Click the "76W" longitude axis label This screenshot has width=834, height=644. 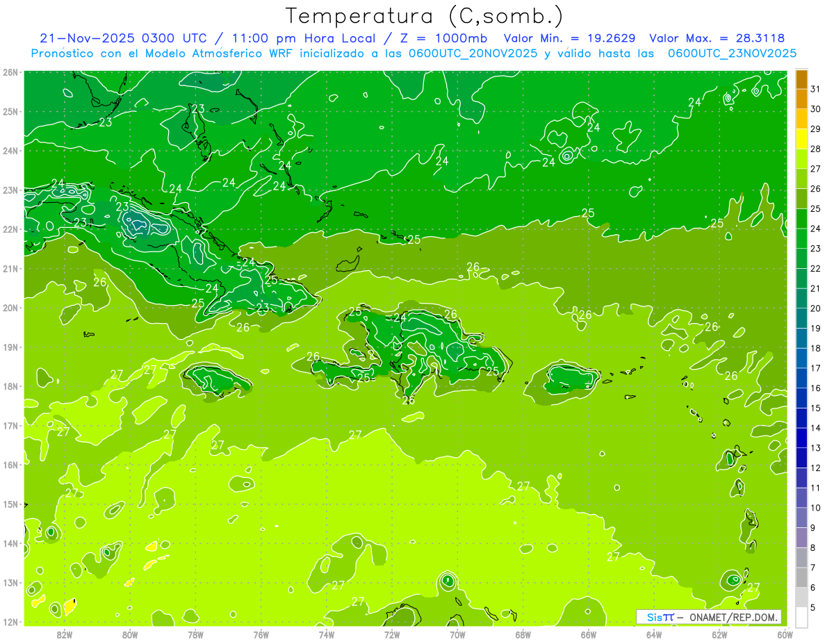261,634
